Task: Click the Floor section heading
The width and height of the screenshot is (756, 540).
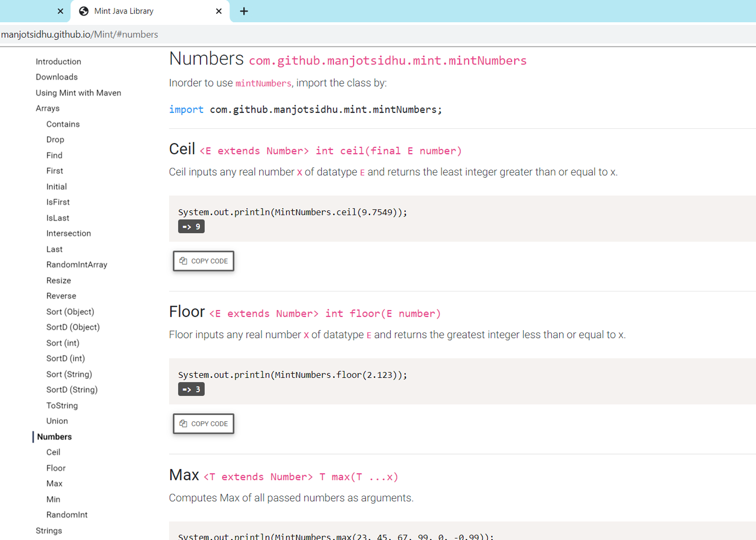Action: (187, 312)
